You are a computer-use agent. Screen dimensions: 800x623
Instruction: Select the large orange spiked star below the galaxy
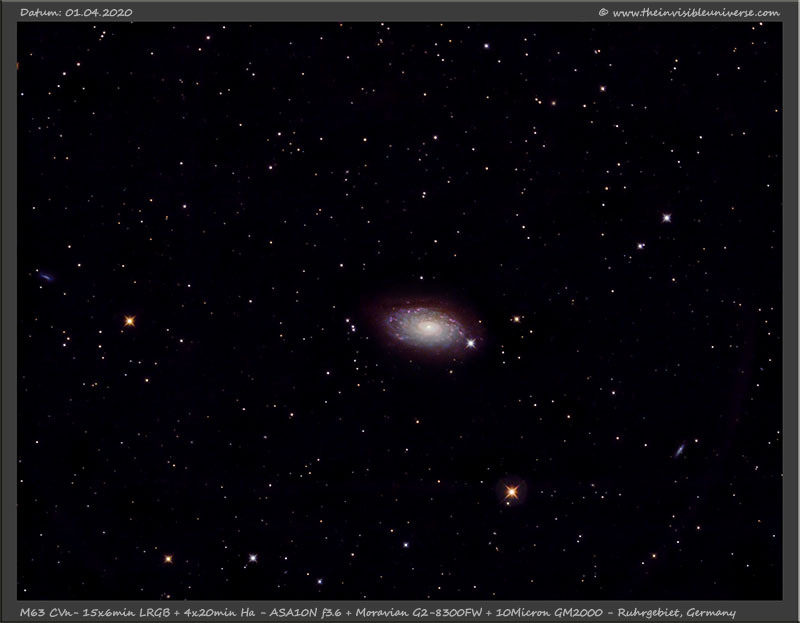(513, 491)
